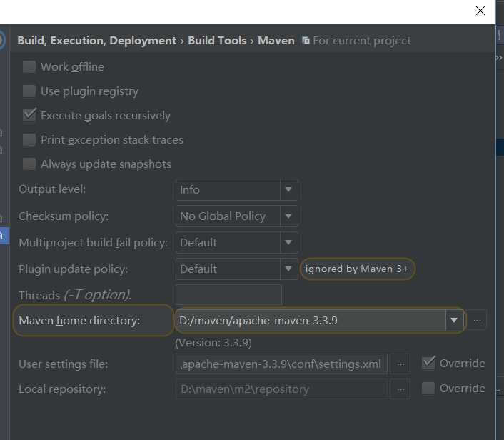Uncheck Override for User settings file

pos(428,363)
